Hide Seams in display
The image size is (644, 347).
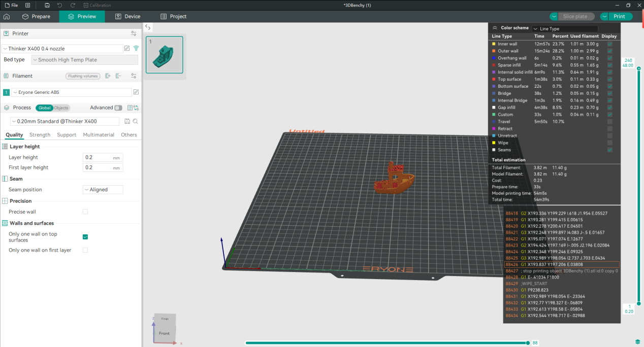[610, 150]
